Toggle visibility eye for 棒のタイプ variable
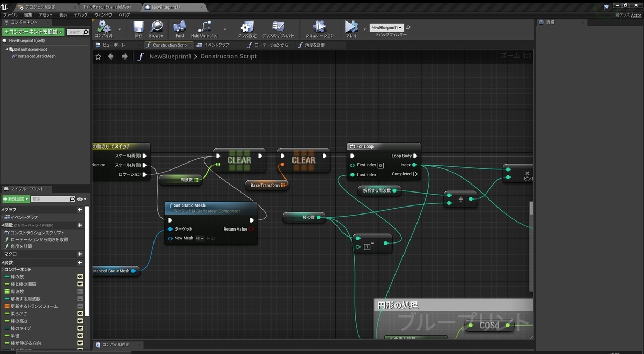The height and width of the screenshot is (354, 644). 80,328
